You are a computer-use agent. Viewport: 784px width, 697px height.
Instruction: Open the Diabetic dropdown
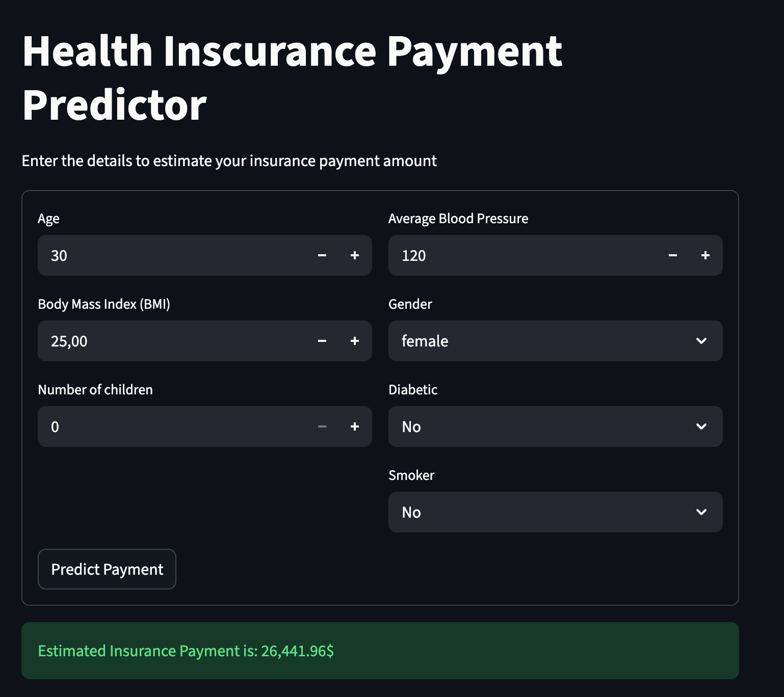(x=555, y=426)
